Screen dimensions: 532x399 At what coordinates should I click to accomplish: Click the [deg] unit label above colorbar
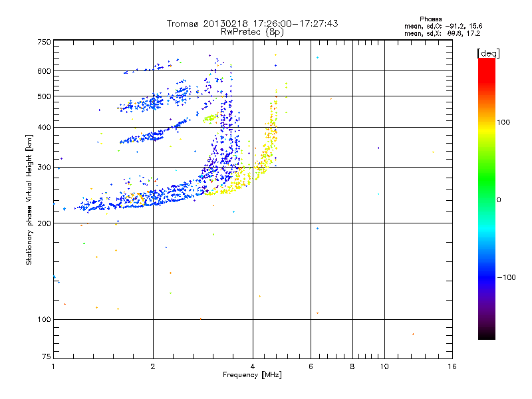click(x=487, y=53)
